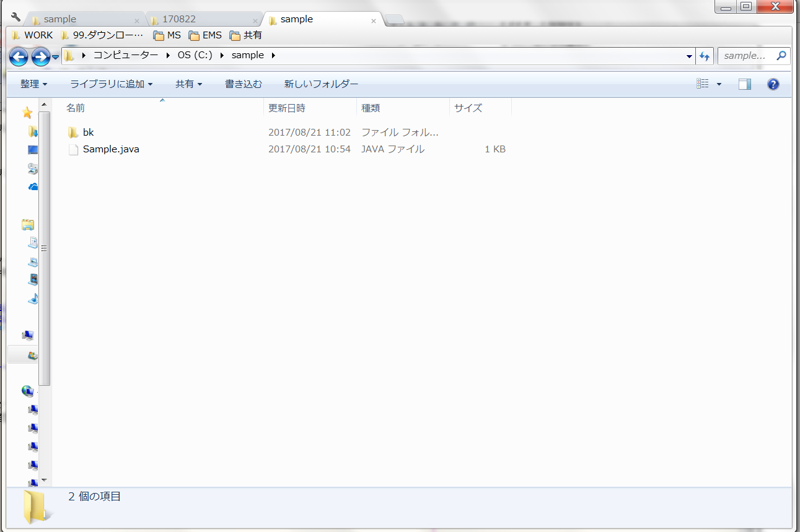
Task: Expand the address bar history dropdown
Action: click(x=690, y=56)
